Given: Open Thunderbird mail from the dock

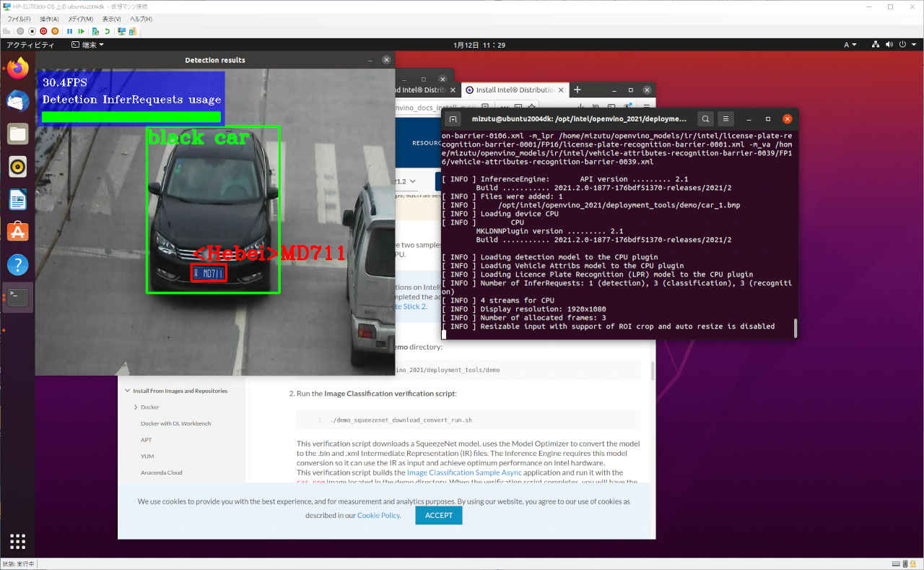Looking at the screenshot, I should tap(18, 101).
